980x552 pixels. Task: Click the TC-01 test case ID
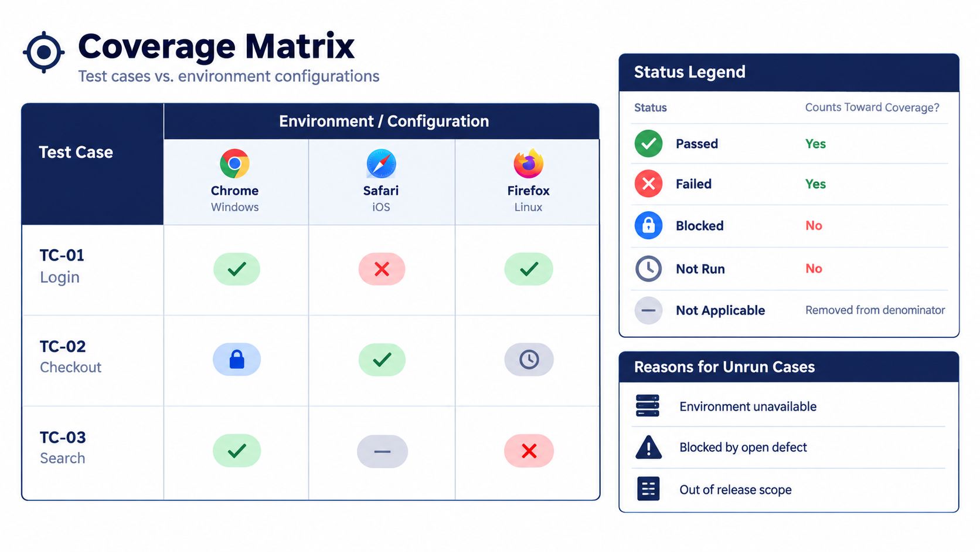pos(62,255)
